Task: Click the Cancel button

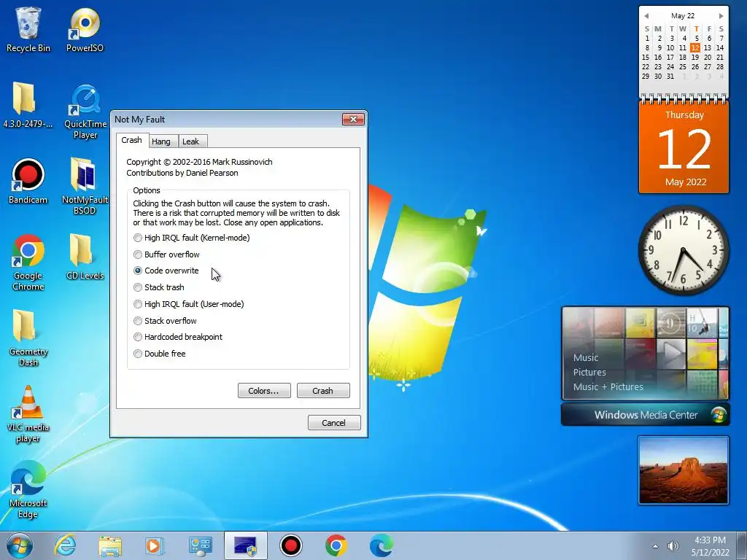Action: click(334, 422)
